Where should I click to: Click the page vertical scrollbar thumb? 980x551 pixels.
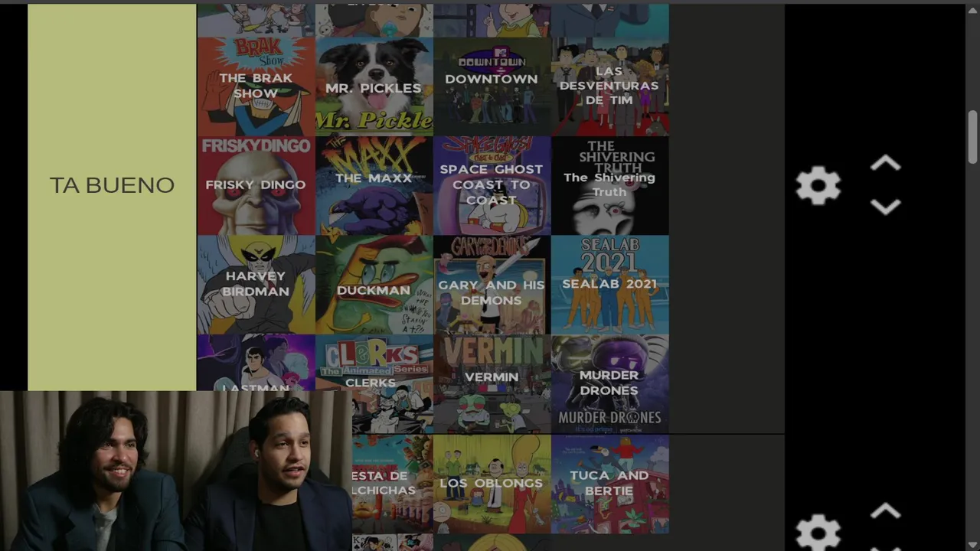[x=972, y=136]
